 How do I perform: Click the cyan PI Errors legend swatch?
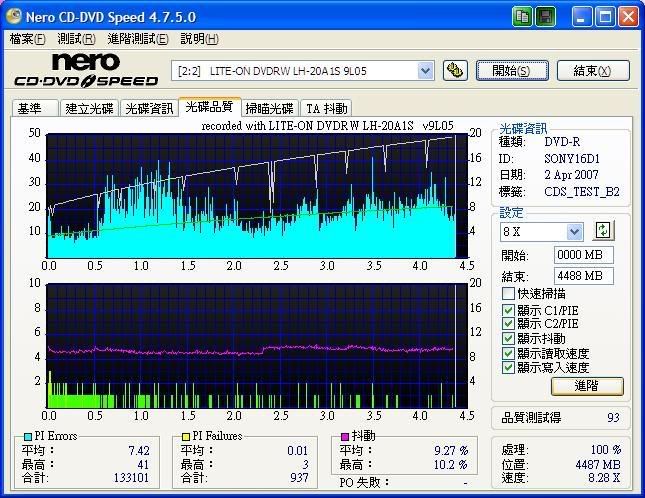point(28,436)
